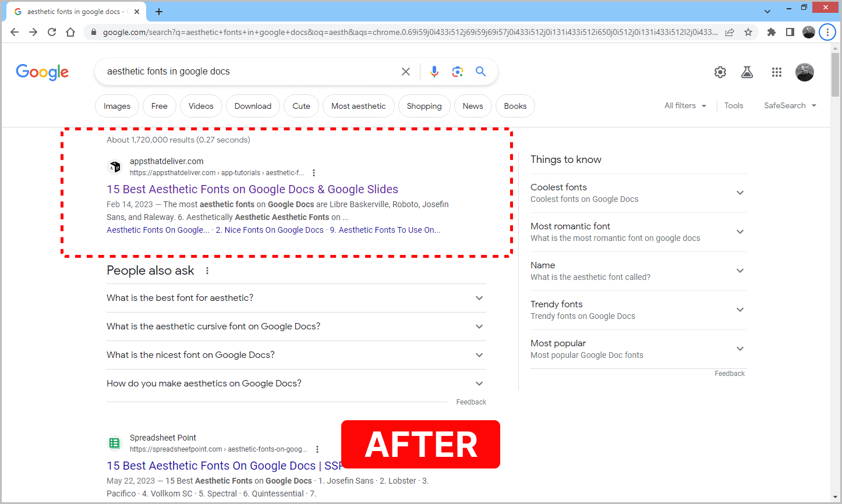Open the browser side panel icon

click(x=790, y=32)
